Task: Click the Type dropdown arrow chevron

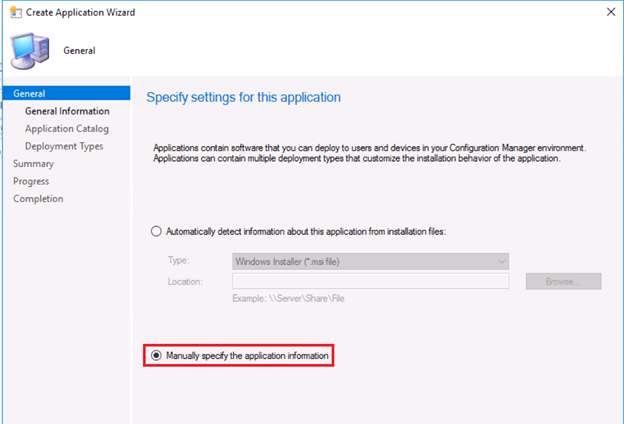Action: tap(501, 262)
